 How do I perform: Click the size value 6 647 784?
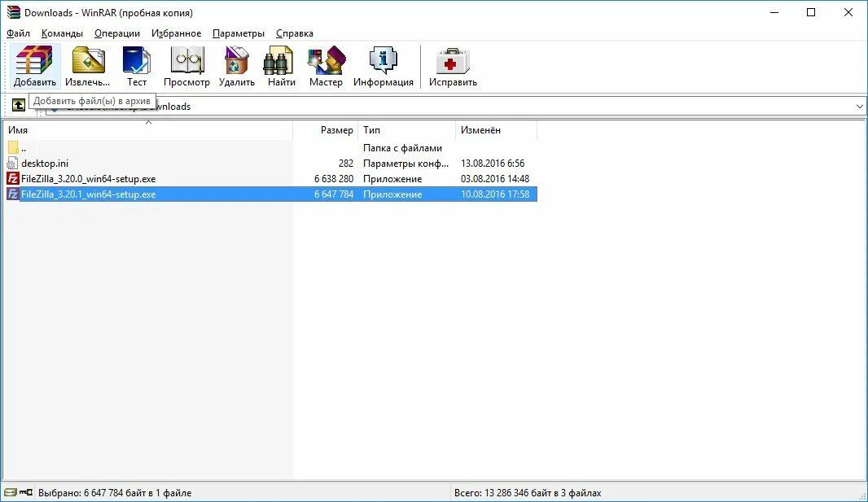point(334,194)
